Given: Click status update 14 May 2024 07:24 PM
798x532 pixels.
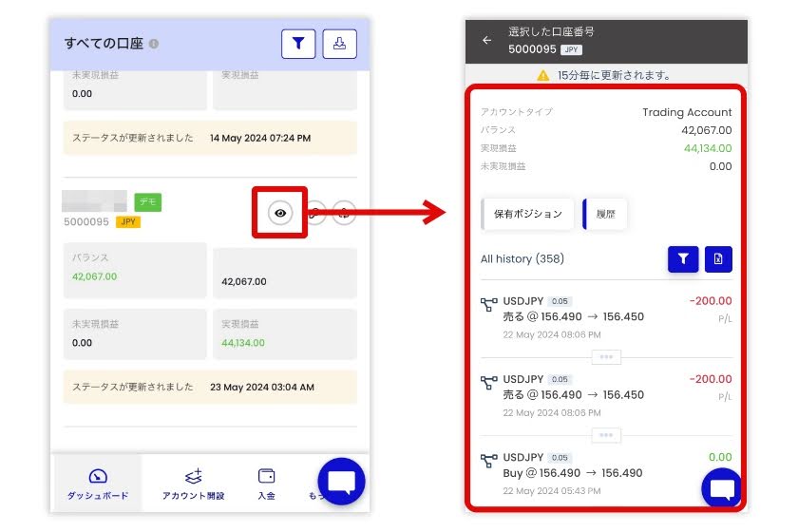Looking at the screenshot, I should click(x=210, y=138).
